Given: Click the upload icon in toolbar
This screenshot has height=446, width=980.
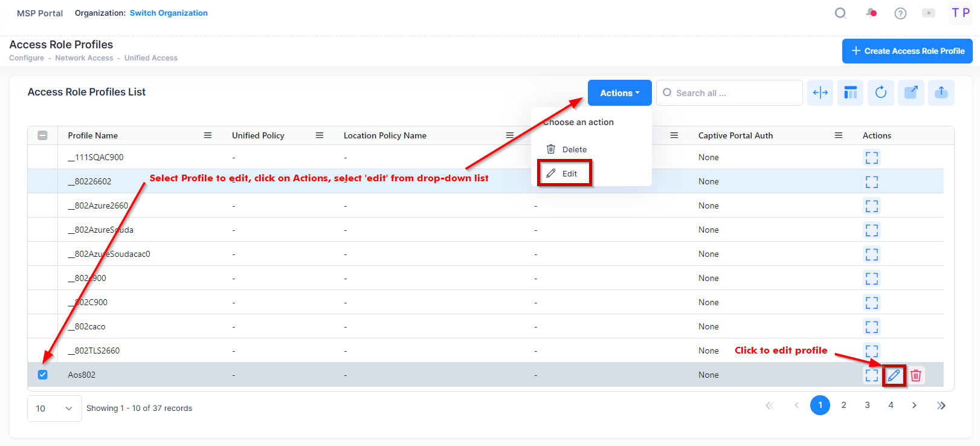Looking at the screenshot, I should 941,92.
